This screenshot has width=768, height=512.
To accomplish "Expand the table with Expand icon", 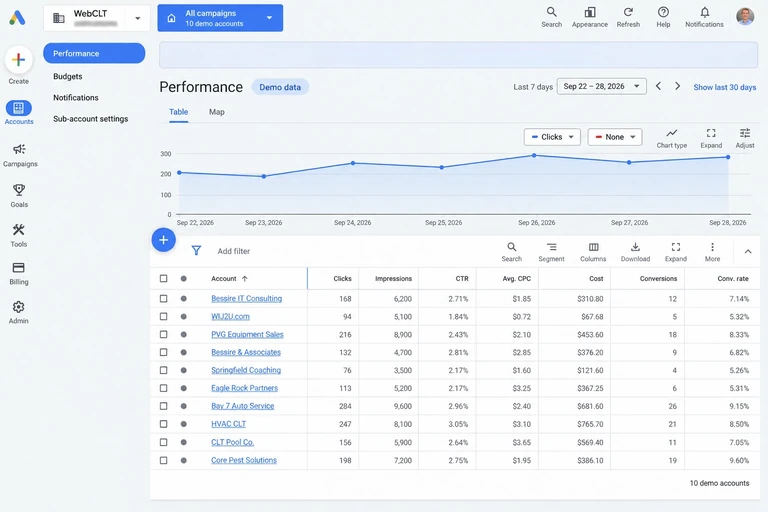I will (676, 247).
